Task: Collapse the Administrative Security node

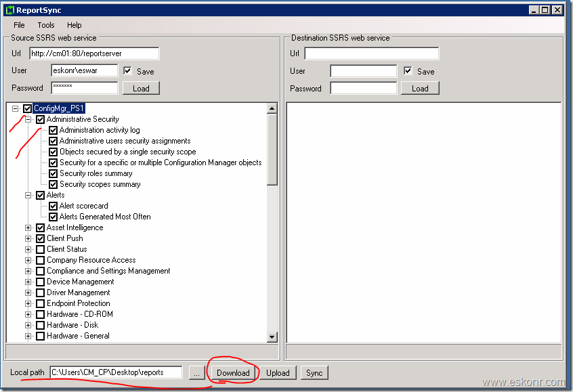Action: click(29, 118)
